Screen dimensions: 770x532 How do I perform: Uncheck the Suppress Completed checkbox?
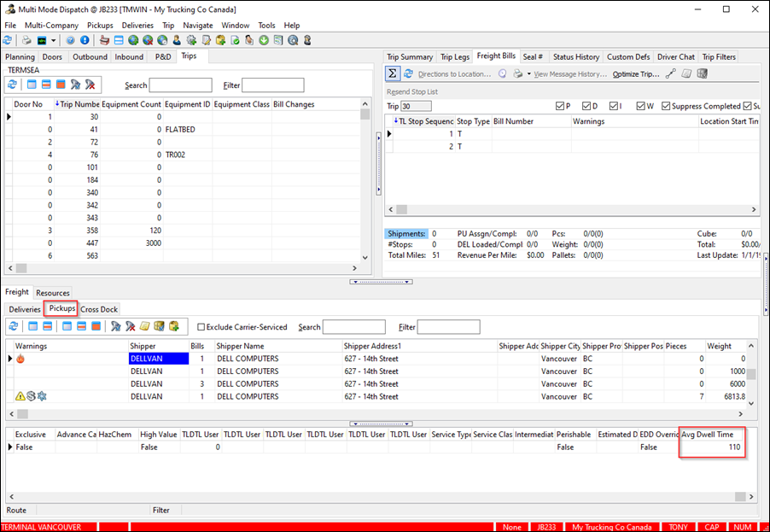tap(664, 106)
